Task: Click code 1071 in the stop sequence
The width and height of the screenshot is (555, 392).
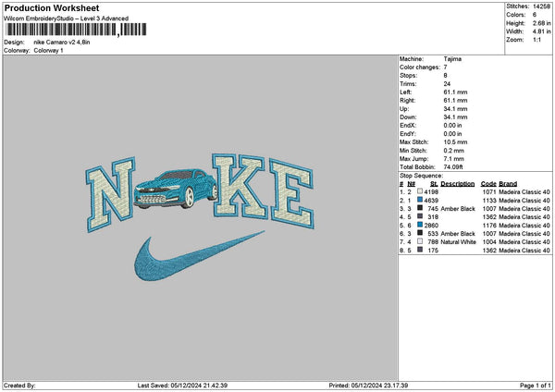Action: point(488,191)
